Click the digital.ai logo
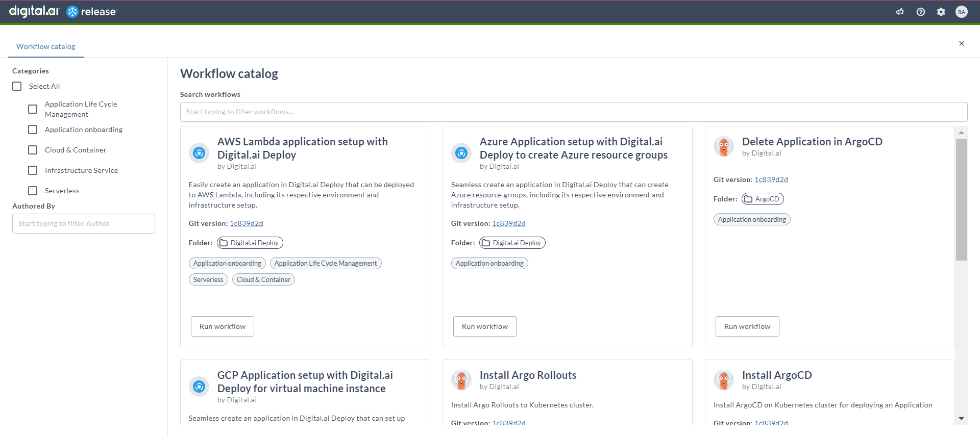Image resolution: width=980 pixels, height=437 pixels. 34,11
